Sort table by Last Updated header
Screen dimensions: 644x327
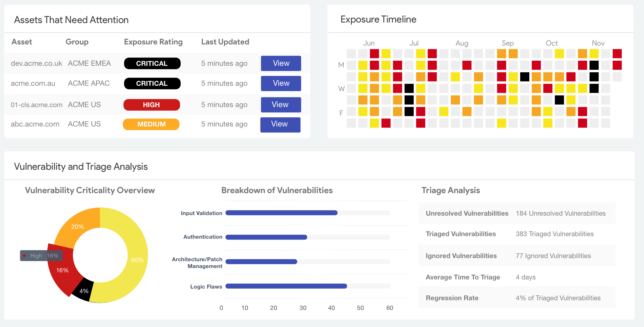pyautogui.click(x=225, y=42)
